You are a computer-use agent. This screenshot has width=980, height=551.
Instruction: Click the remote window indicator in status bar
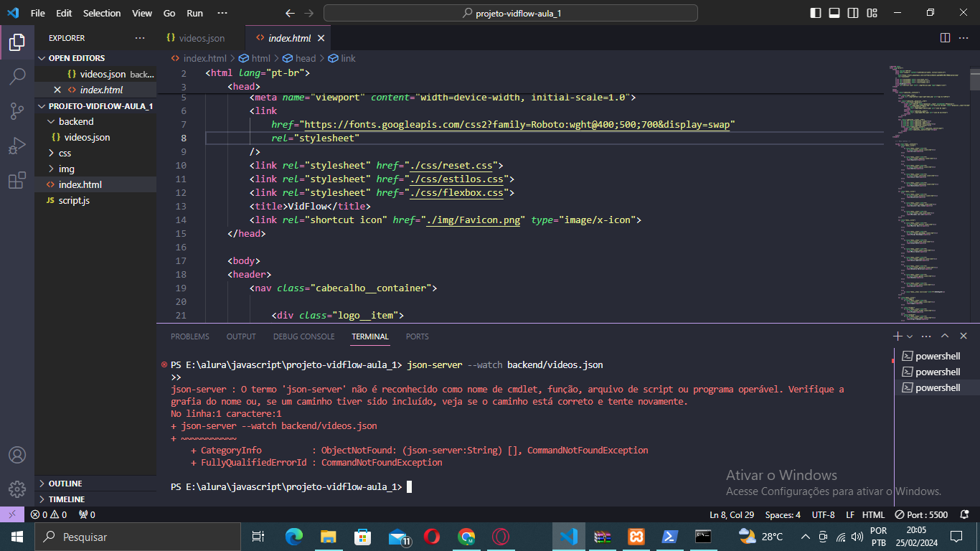coord(12,514)
